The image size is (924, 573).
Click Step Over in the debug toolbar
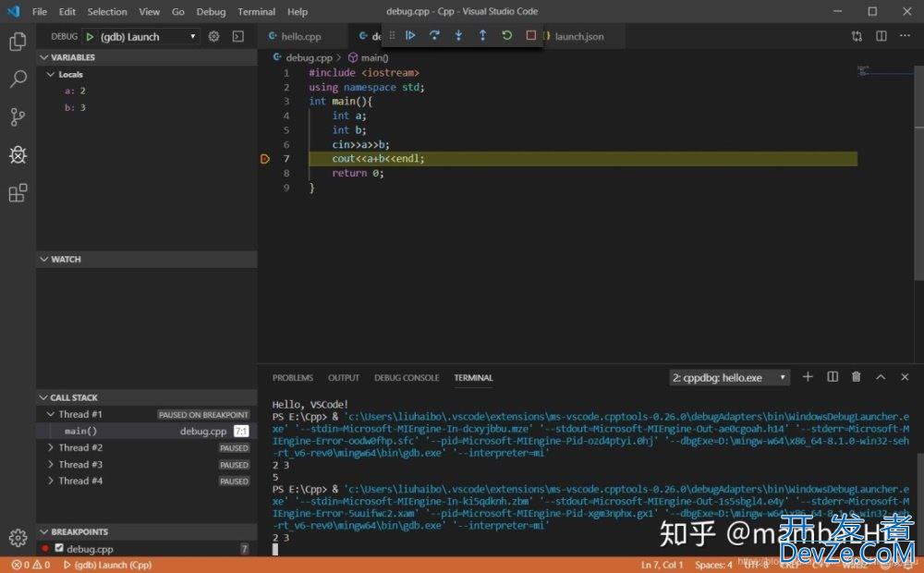click(x=434, y=35)
